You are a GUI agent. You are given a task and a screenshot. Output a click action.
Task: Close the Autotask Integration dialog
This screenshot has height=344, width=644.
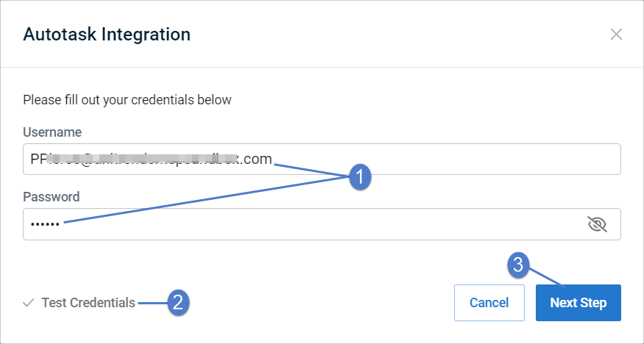pyautogui.click(x=616, y=35)
